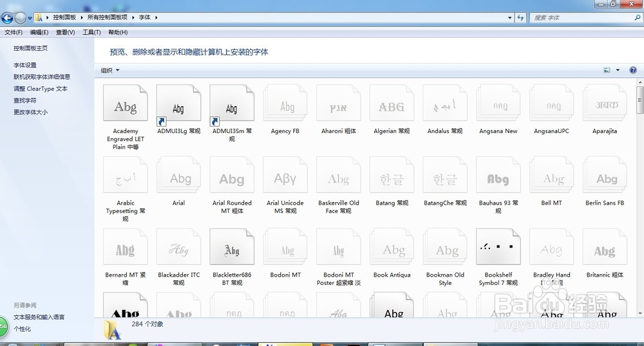Open the help question mark icon
Image resolution: width=644 pixels, height=346 pixels.
(x=633, y=70)
